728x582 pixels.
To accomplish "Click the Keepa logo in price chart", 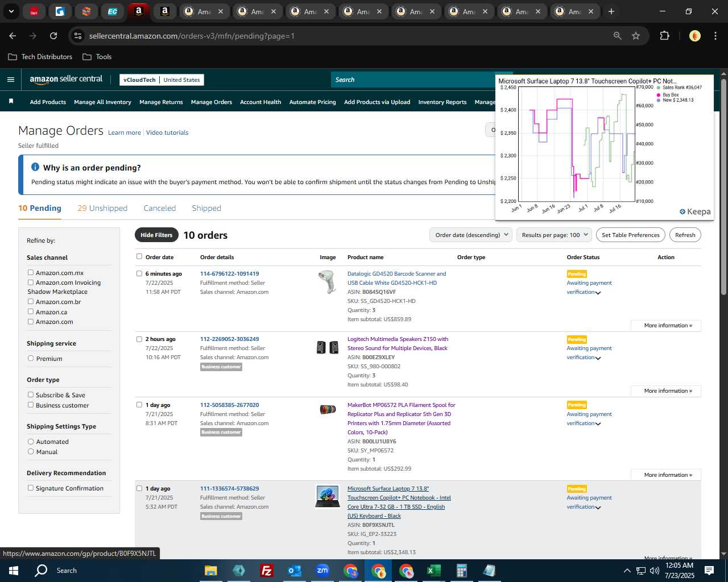I will click(695, 211).
